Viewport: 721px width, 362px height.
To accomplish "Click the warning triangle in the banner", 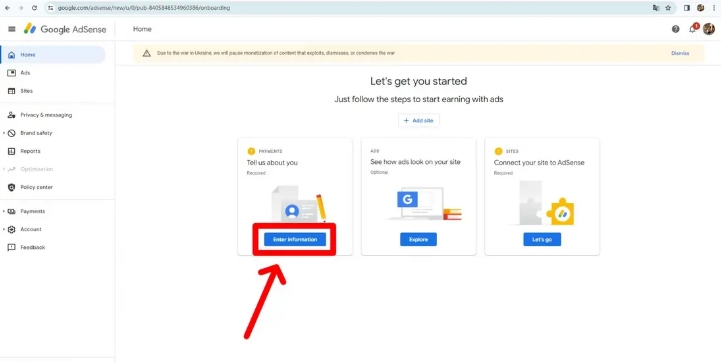I will (x=147, y=53).
